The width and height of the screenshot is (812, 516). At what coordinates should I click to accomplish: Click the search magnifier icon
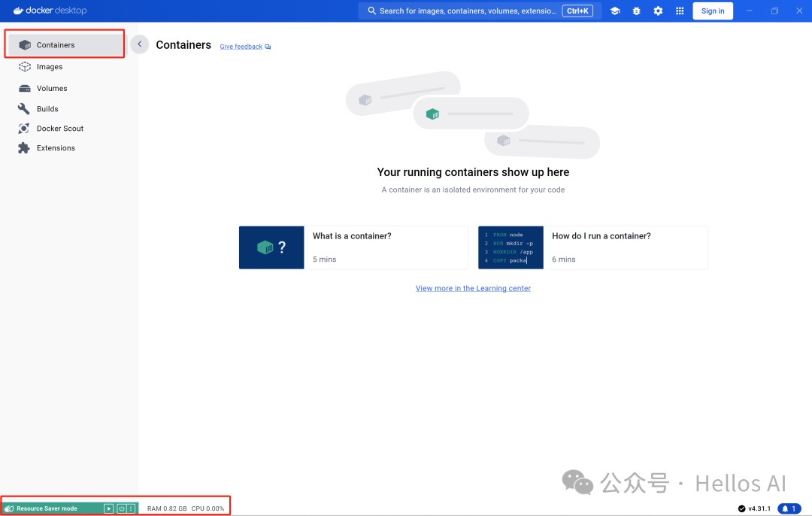(372, 11)
